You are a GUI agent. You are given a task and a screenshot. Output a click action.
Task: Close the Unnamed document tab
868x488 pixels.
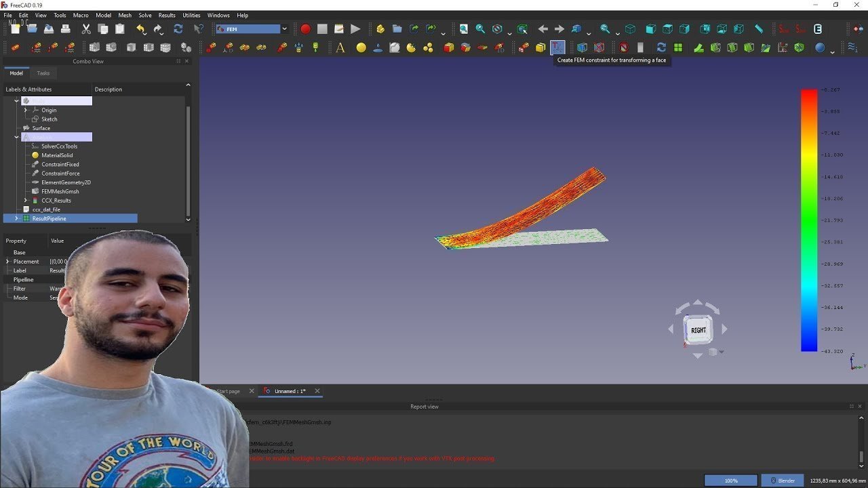point(317,391)
